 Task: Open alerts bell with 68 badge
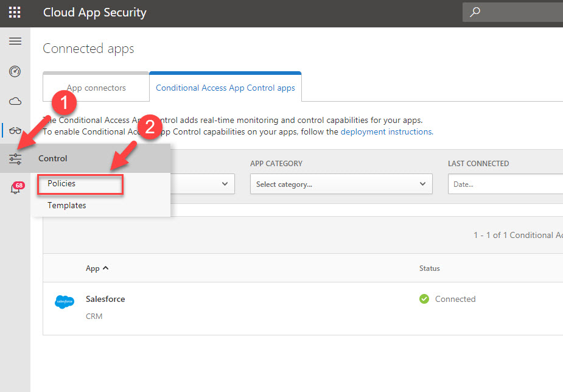[16, 187]
